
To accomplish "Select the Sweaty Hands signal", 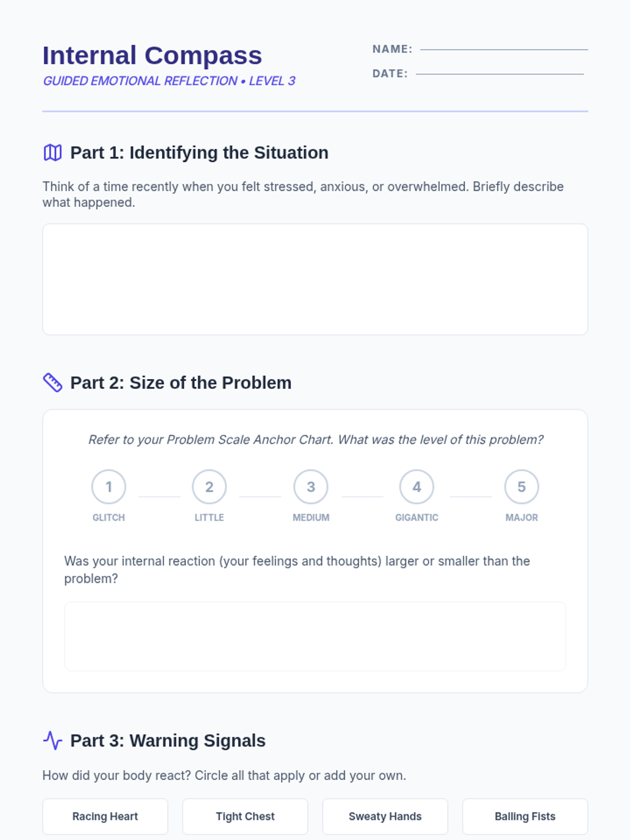I will 385,816.
